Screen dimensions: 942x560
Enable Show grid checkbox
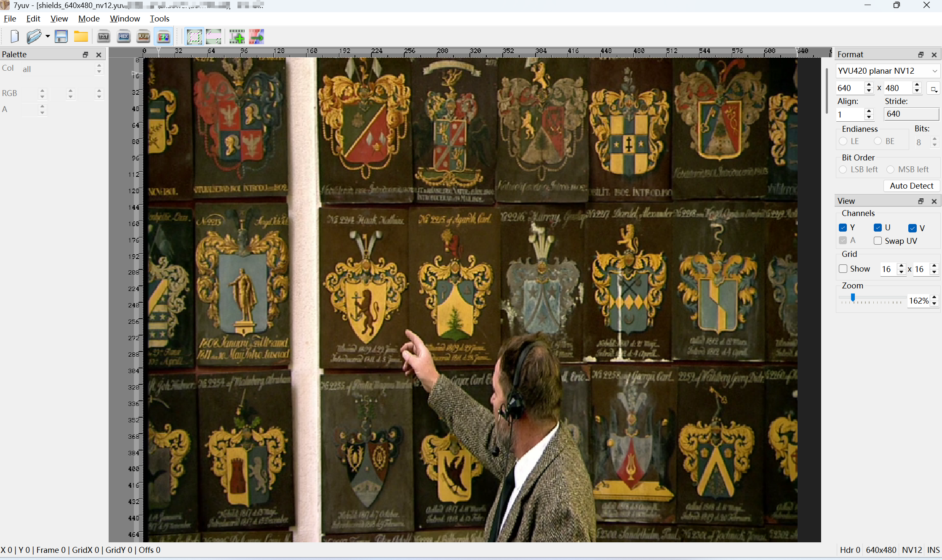[x=843, y=269]
